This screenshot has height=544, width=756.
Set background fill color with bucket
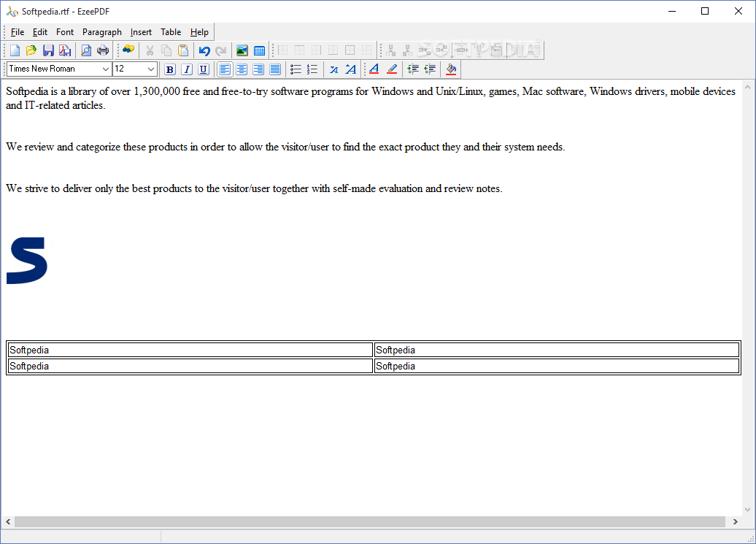tap(451, 69)
